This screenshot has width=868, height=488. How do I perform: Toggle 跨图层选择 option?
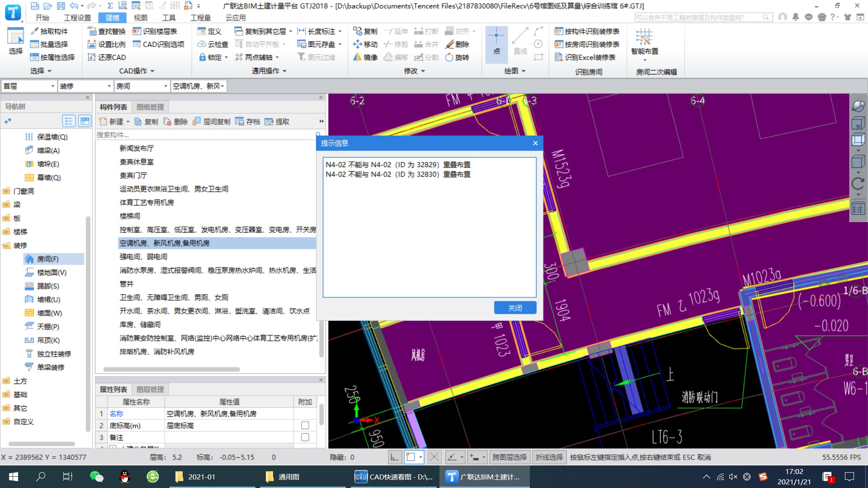(509, 457)
